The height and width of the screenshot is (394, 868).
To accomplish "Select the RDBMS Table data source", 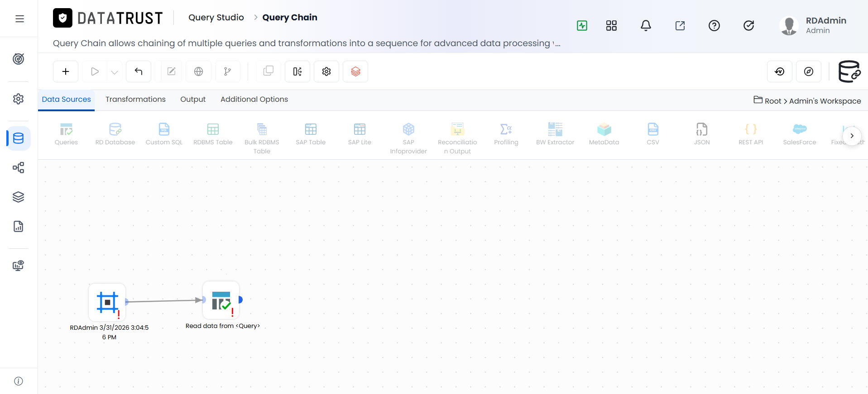I will [213, 134].
